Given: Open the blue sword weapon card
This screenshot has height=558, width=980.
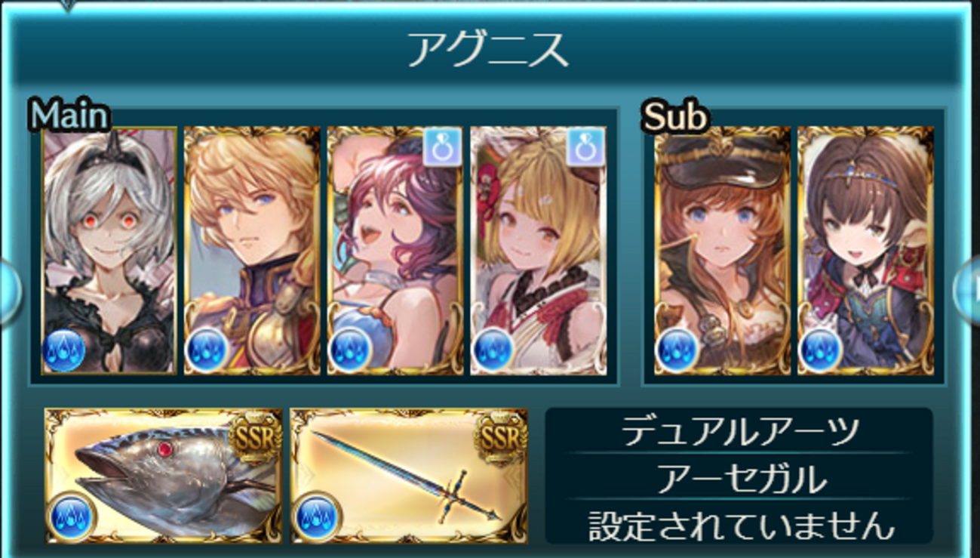Looking at the screenshot, I should tap(409, 476).
